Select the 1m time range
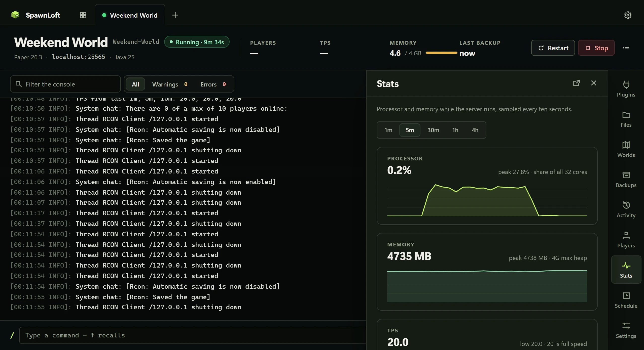The image size is (644, 350). tap(388, 130)
